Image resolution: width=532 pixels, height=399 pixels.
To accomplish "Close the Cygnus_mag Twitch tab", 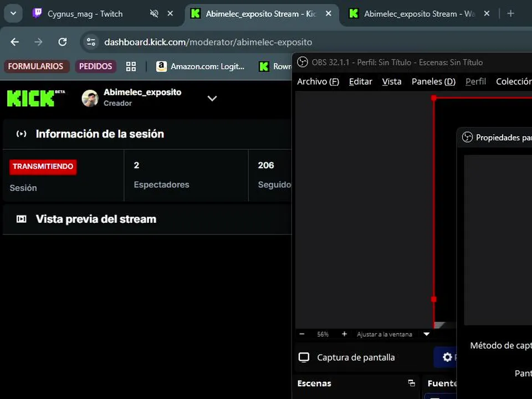I will coord(170,13).
